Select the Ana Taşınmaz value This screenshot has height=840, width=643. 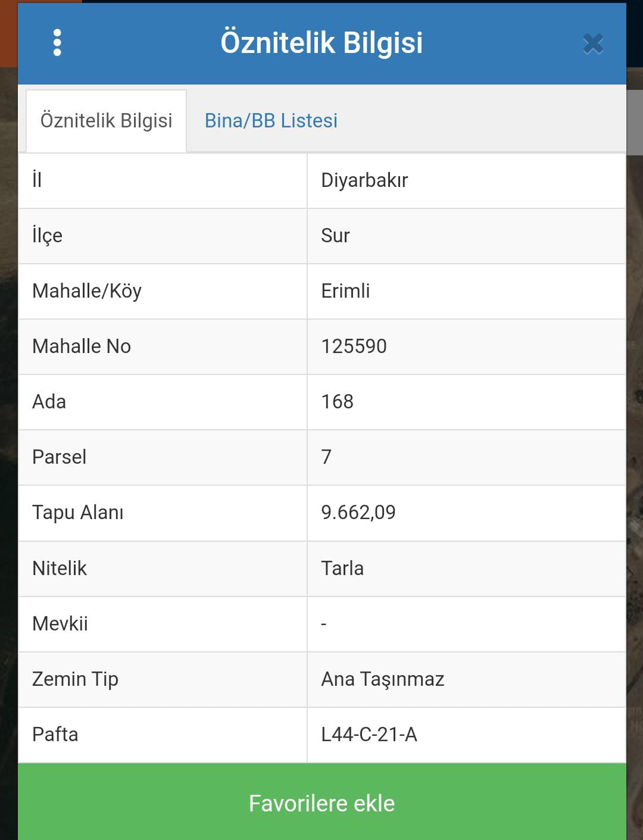point(383,679)
